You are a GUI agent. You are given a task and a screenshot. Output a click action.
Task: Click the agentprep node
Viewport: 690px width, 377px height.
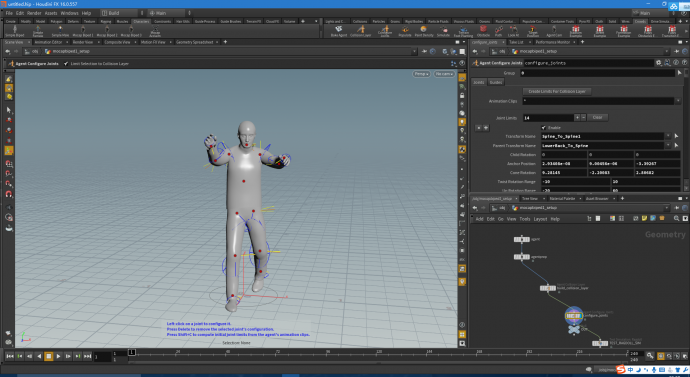(522, 256)
